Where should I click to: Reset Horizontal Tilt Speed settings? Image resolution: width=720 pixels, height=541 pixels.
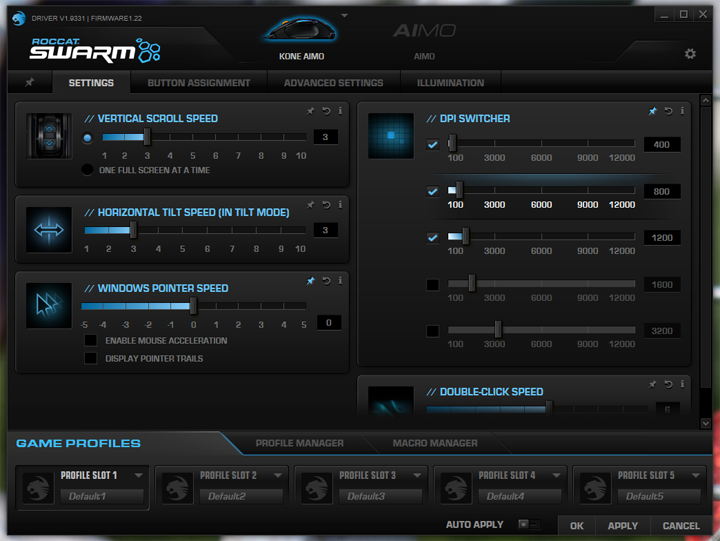pyautogui.click(x=326, y=205)
